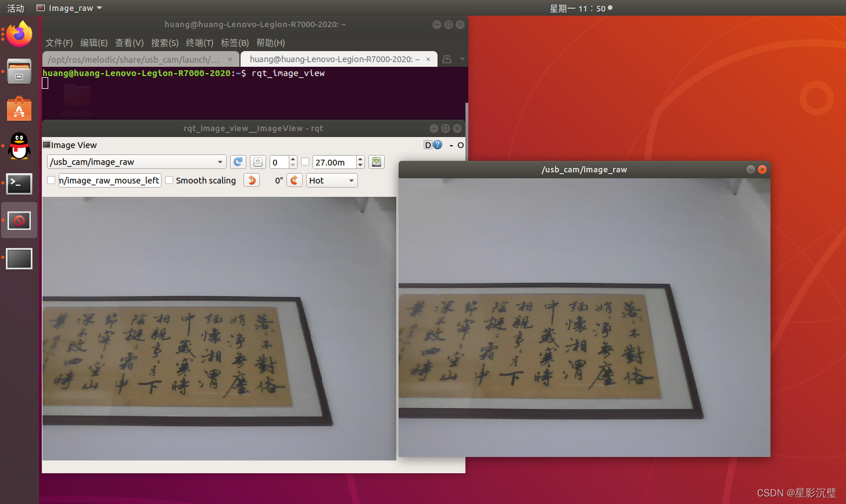846x504 pixels.
Task: Click the Image View panel icon
Action: click(46, 145)
